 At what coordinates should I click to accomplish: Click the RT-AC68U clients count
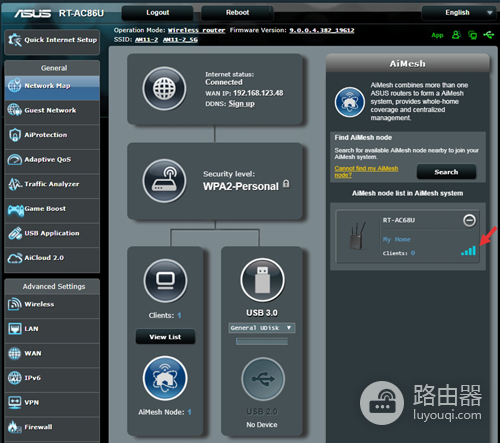pos(413,253)
